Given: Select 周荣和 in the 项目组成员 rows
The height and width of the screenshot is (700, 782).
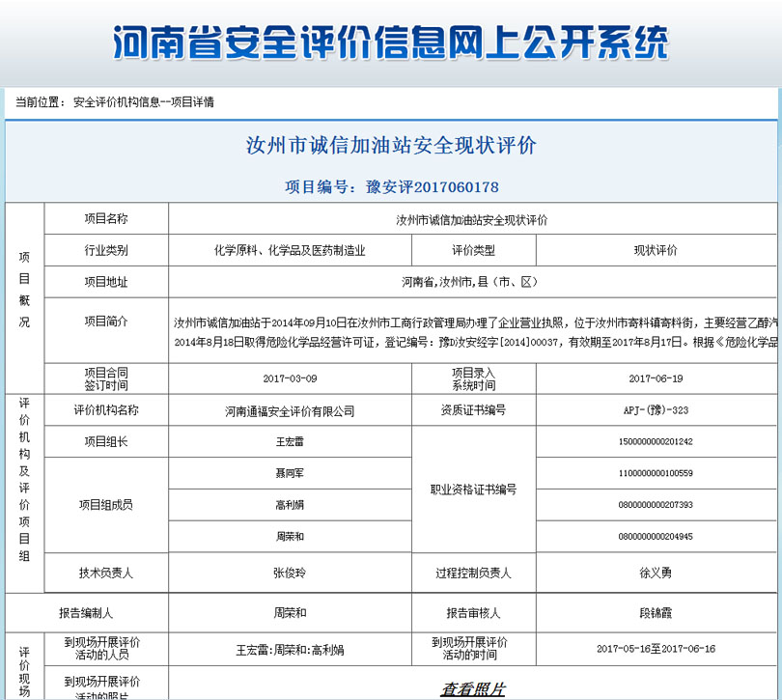Looking at the screenshot, I should [x=290, y=537].
